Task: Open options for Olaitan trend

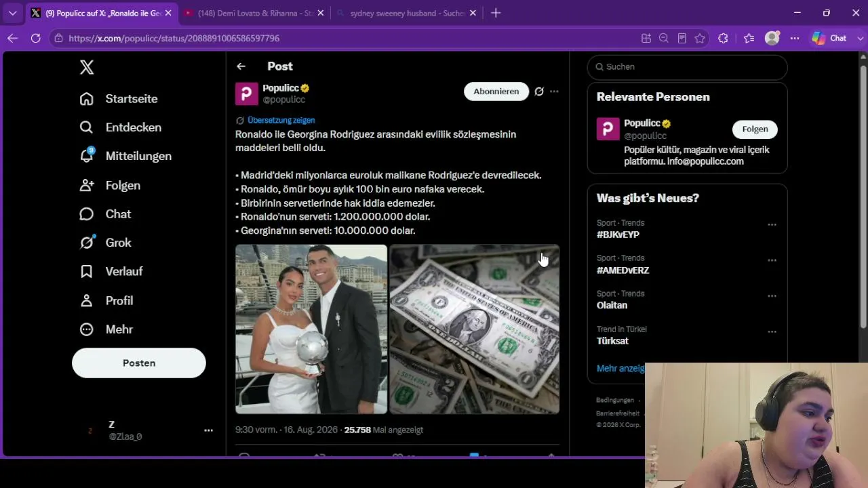Action: click(772, 296)
